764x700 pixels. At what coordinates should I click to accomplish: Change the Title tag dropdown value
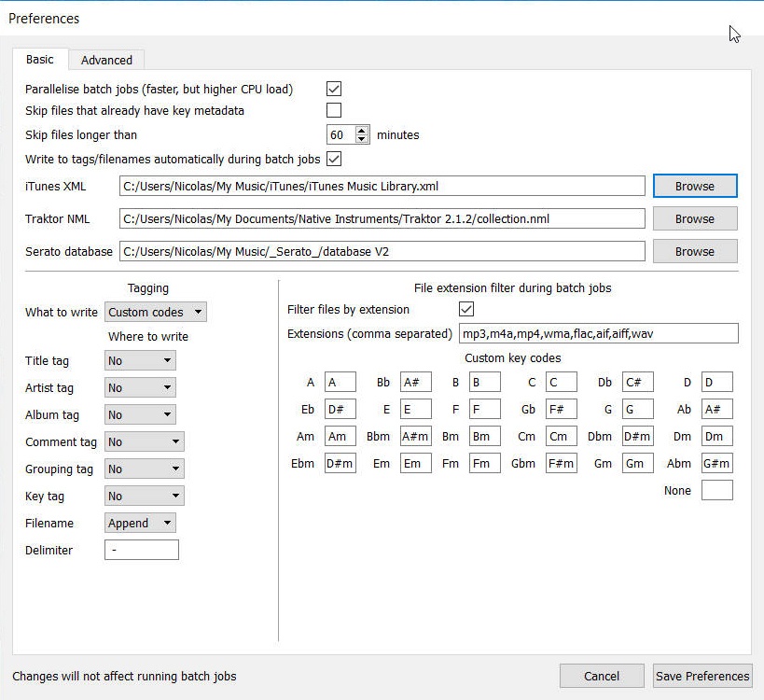[x=139, y=359]
